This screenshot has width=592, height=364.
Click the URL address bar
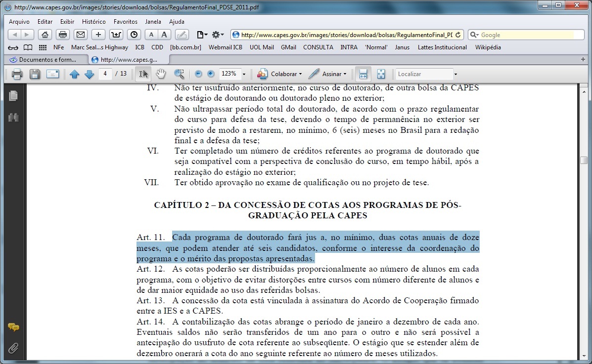[347, 35]
